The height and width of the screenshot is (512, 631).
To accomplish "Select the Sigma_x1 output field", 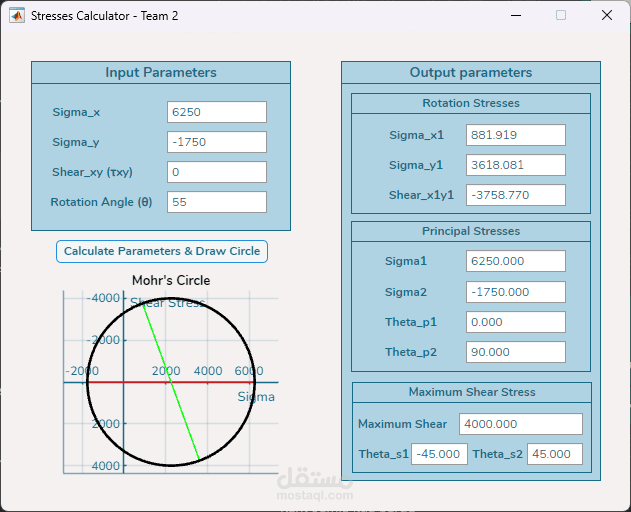I will (516, 135).
